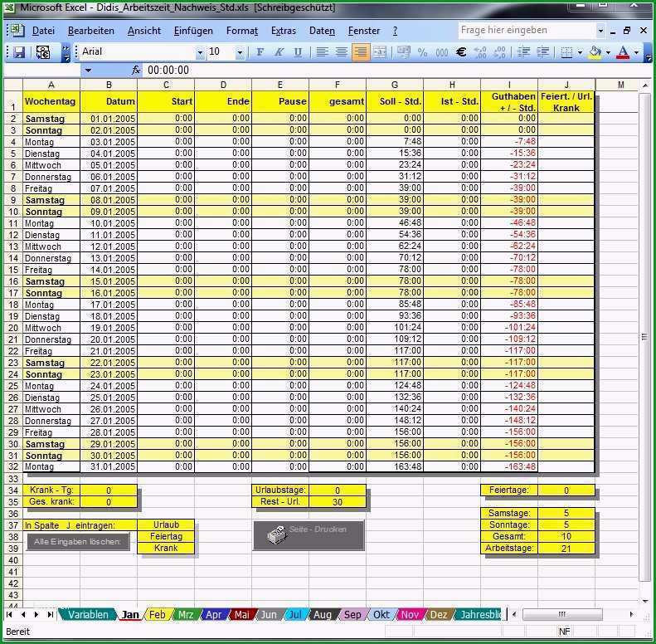656x644 pixels.
Task: Click the horizontal scrollbar thumb
Action: click(x=562, y=615)
